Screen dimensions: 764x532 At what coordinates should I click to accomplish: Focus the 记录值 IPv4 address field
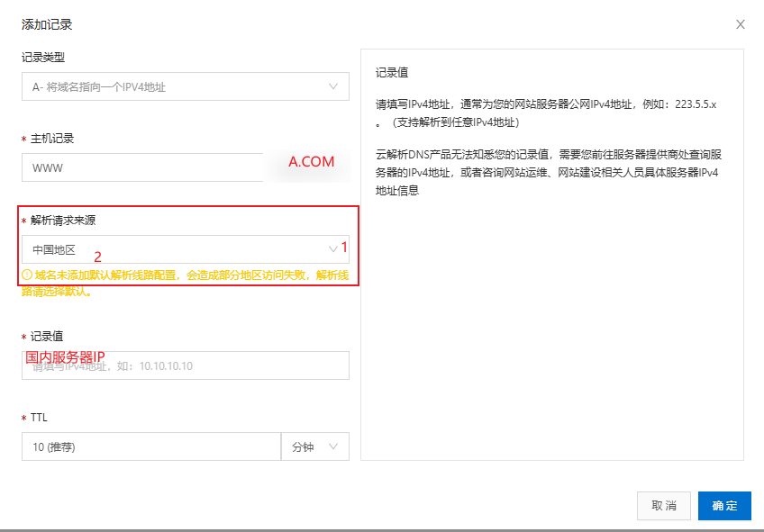click(x=185, y=365)
